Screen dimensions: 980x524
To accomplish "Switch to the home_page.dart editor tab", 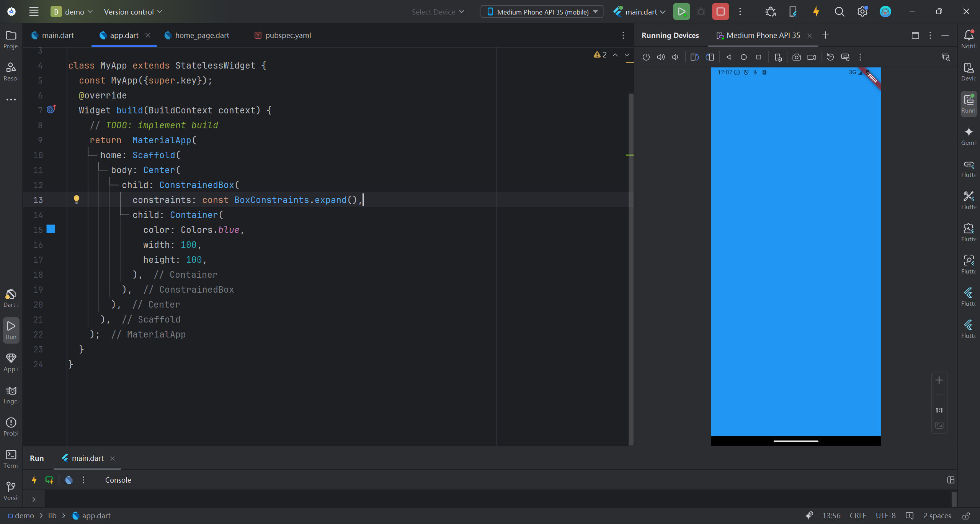I will click(x=202, y=35).
